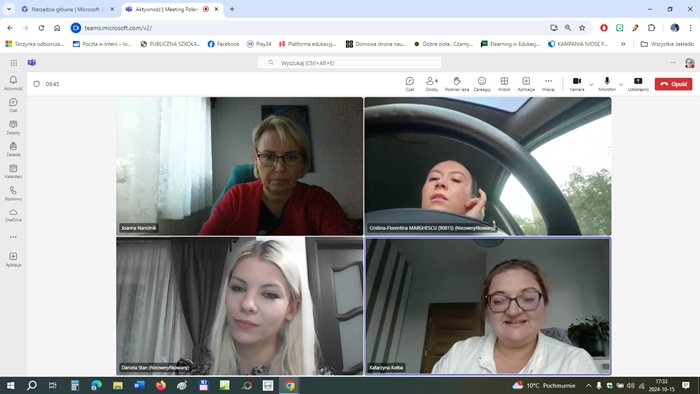
Task: Share screen with Udostępnij
Action: [x=638, y=84]
